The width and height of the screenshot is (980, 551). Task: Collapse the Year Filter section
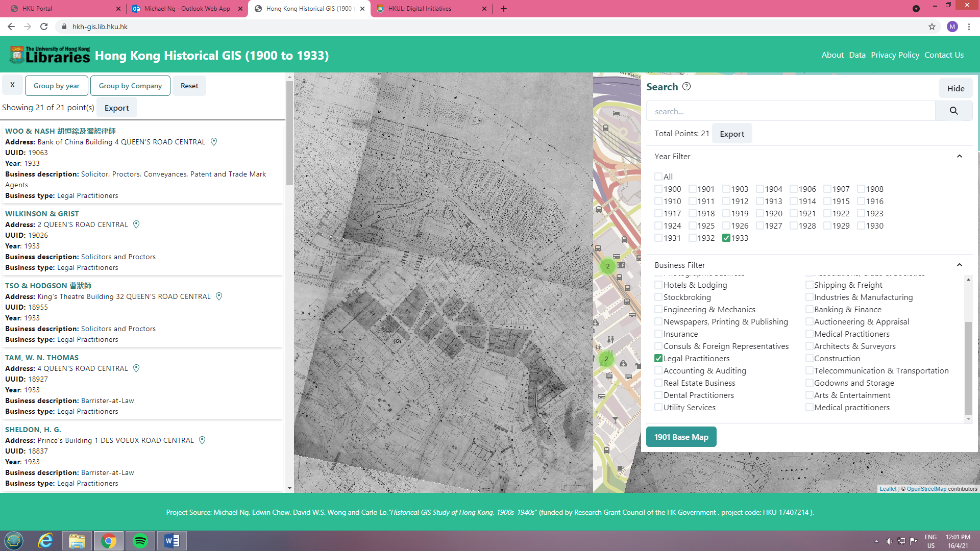(x=959, y=157)
